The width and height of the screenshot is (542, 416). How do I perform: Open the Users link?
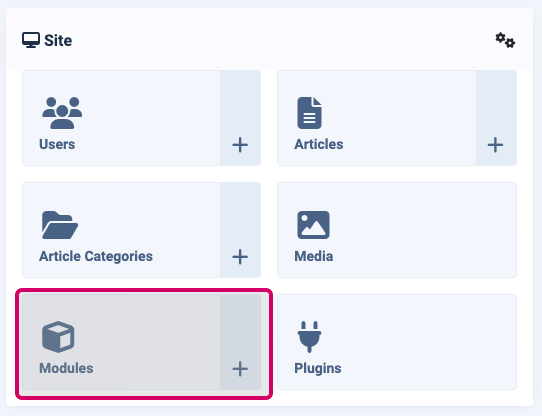[57, 144]
